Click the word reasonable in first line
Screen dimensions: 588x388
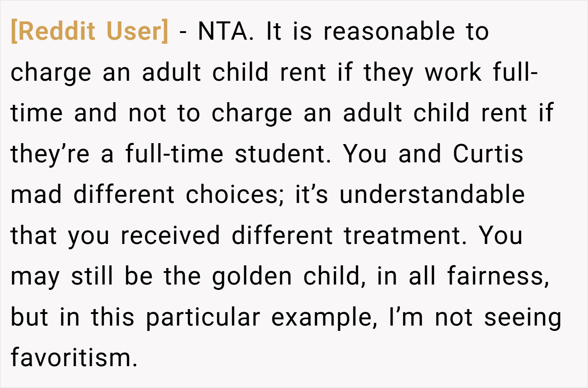pyautogui.click(x=389, y=31)
